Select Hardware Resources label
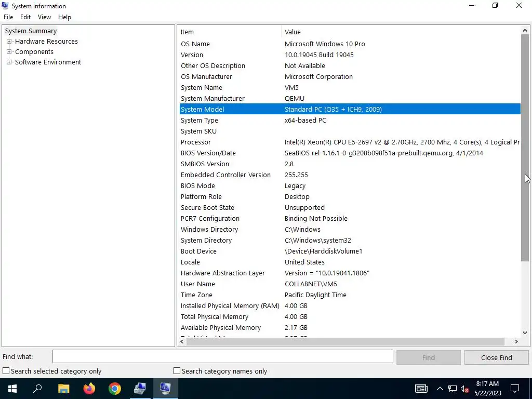Image resolution: width=532 pixels, height=399 pixels. (x=46, y=42)
